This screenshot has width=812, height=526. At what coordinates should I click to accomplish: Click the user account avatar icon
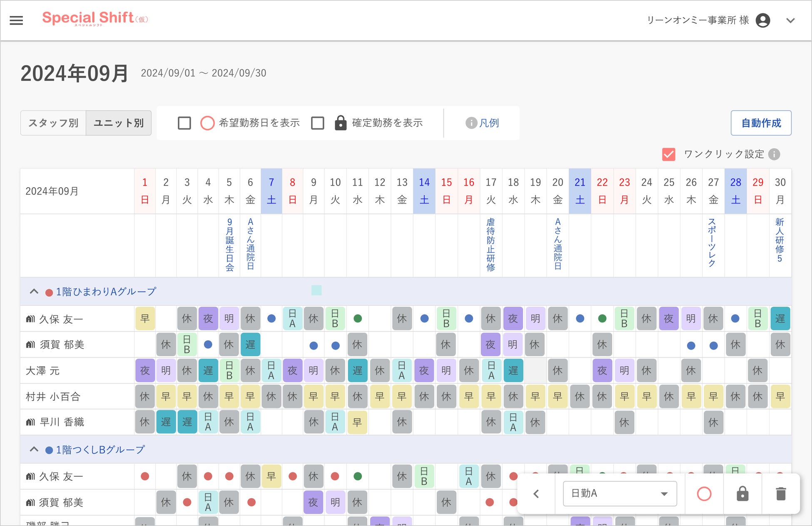[762, 20]
